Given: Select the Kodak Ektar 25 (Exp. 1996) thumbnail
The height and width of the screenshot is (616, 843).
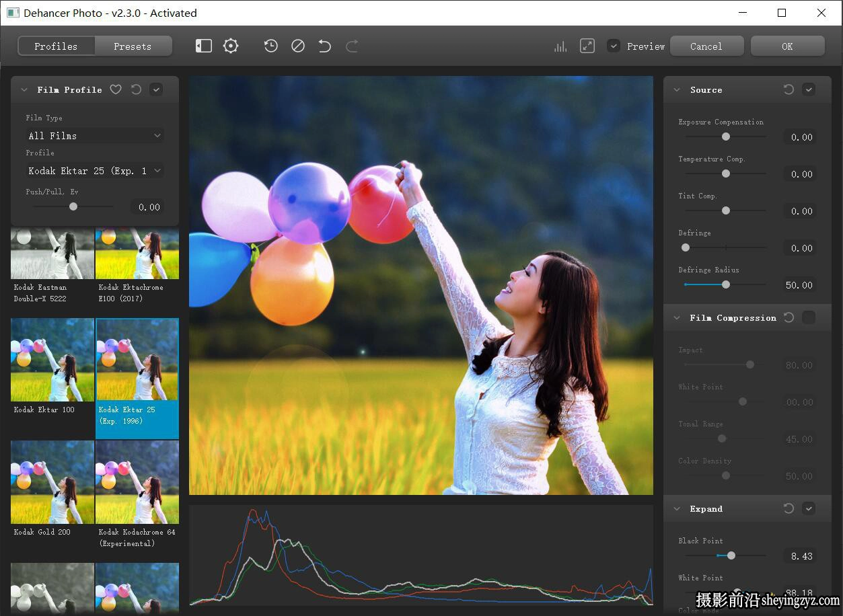Looking at the screenshot, I should (x=137, y=360).
